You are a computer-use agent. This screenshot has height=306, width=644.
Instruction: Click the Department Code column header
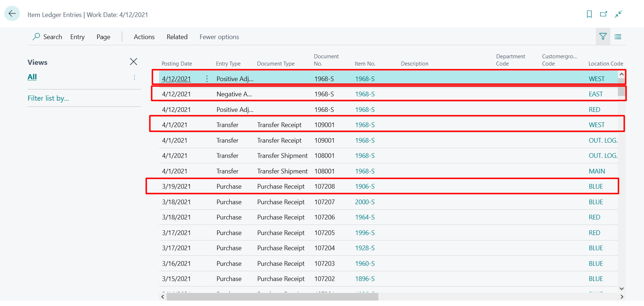(511, 60)
